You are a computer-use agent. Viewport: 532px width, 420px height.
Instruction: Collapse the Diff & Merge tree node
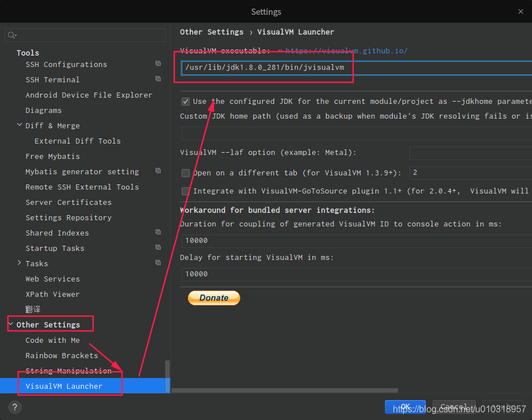(19, 125)
